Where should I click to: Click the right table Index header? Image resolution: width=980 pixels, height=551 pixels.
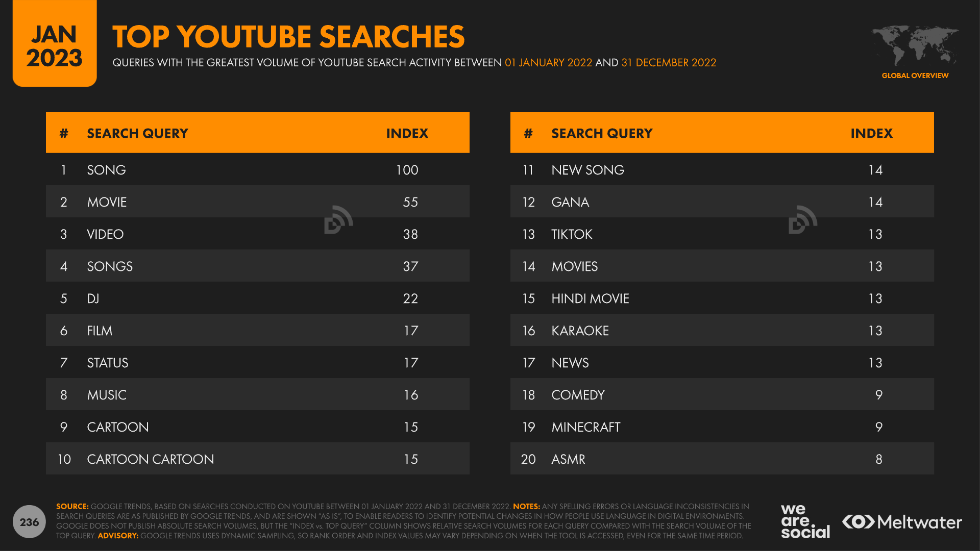(x=871, y=133)
